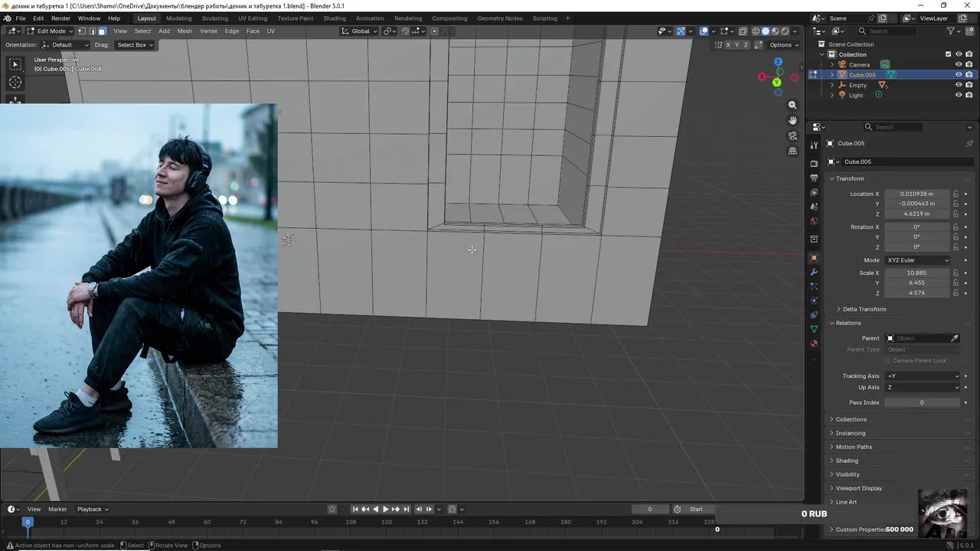Viewport: 980px width, 551px height.
Task: Switch perspective/orthographic grid icon
Action: point(792,151)
